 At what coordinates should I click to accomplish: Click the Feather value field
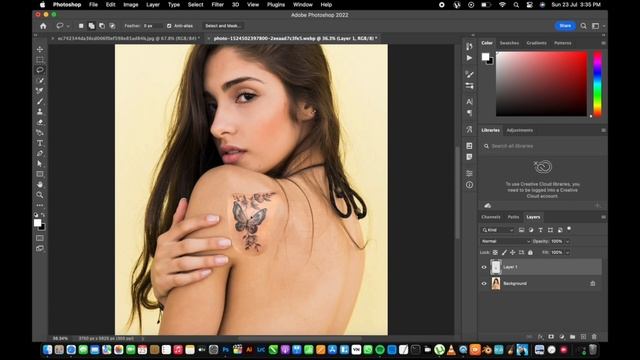click(152, 26)
